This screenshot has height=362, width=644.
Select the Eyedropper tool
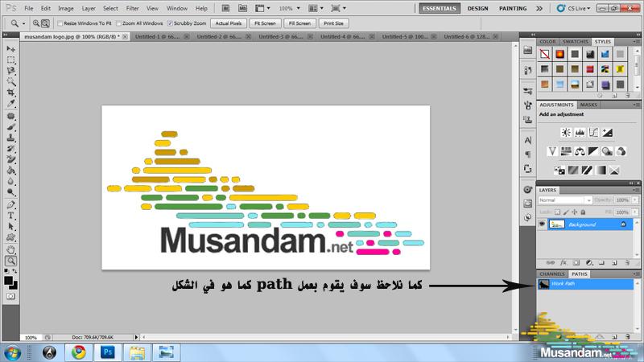11,103
